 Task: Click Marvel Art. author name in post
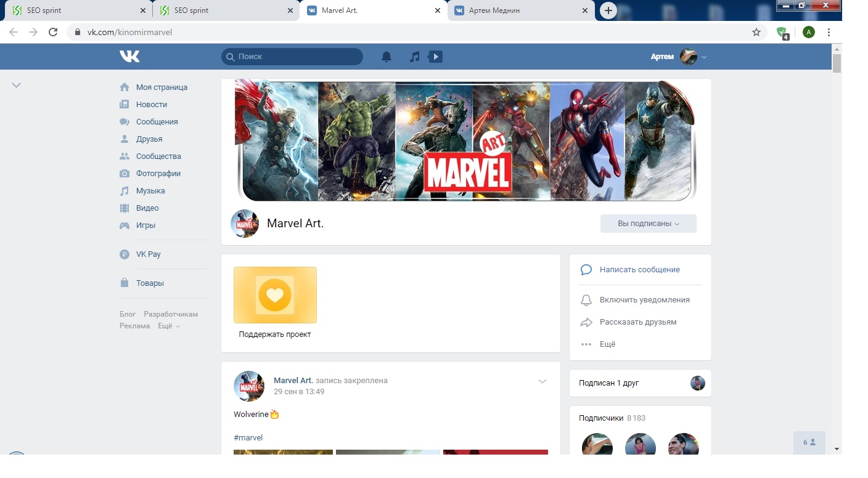pyautogui.click(x=293, y=381)
